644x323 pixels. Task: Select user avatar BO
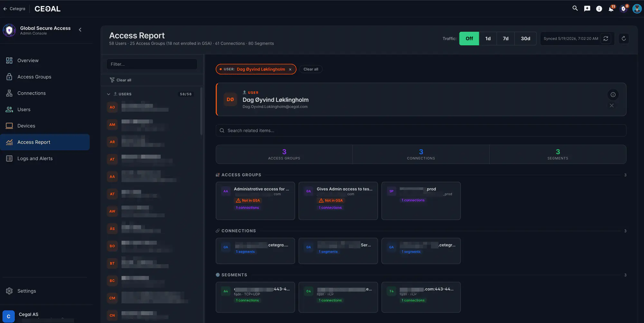click(112, 246)
